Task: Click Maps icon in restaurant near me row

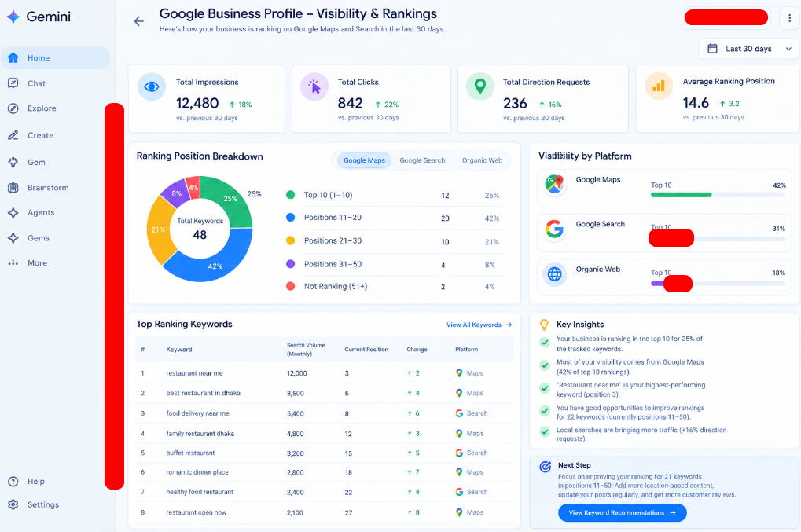Action: click(x=459, y=373)
